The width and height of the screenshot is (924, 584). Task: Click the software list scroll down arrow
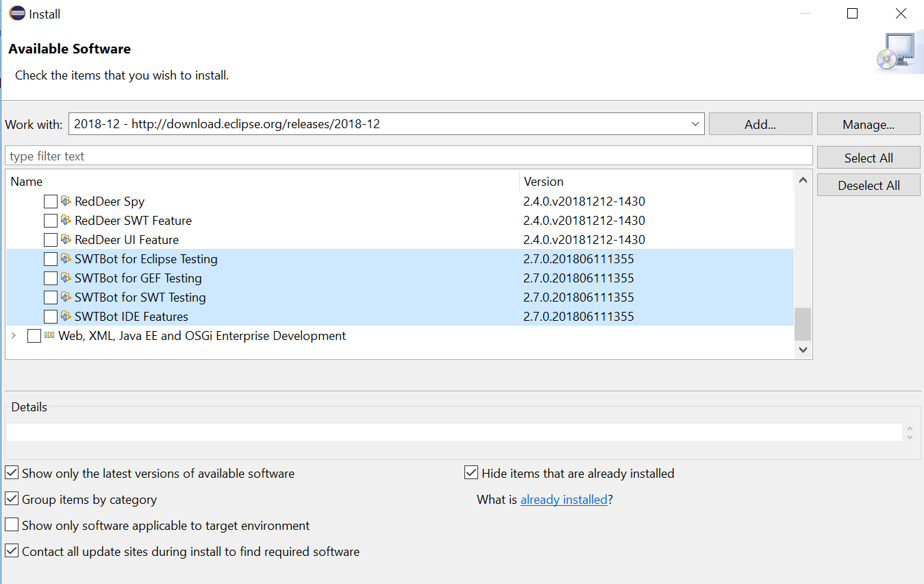(803, 350)
